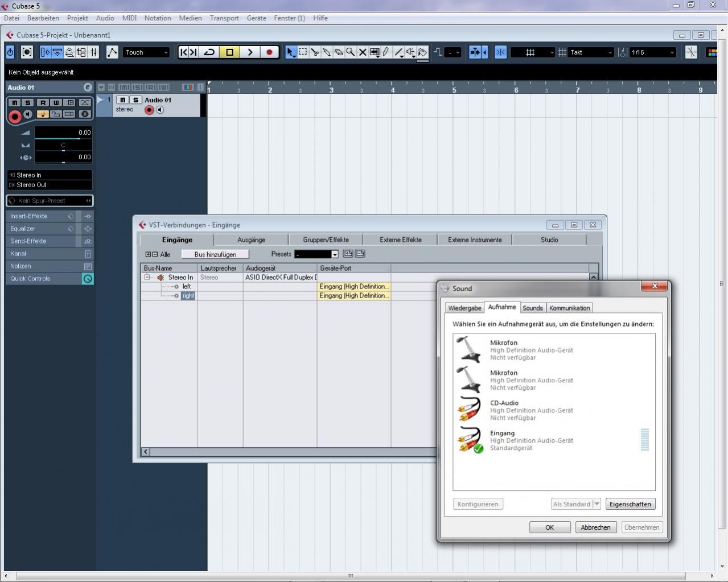
Task: Open the Transport menu
Action: click(224, 18)
